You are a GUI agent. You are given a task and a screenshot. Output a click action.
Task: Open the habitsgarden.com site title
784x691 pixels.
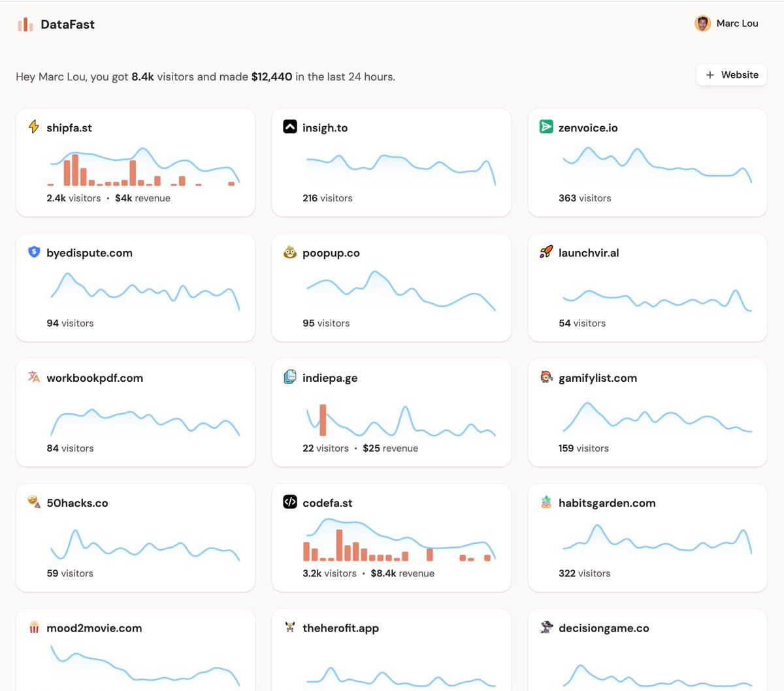[607, 503]
